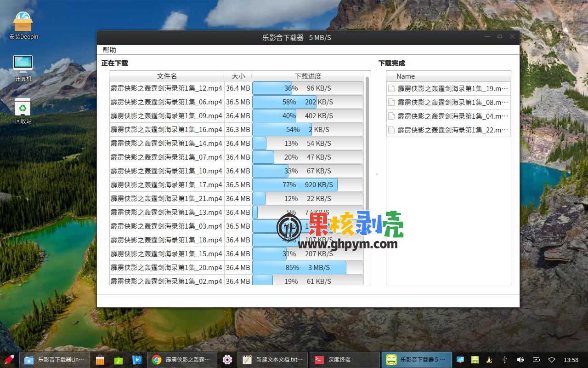Click the USB device tray icon
Screen dimensions: 588x368
pyautogui.click(x=504, y=360)
